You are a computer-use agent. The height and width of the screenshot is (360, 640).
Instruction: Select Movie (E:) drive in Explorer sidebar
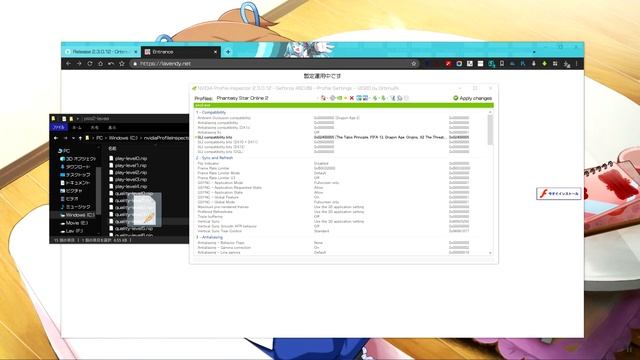click(x=74, y=223)
